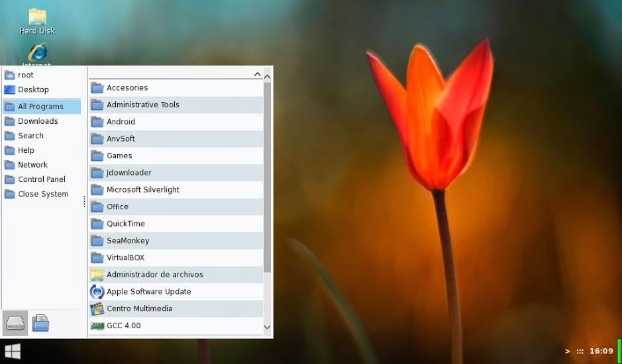Click the collapse chevron atop programs list

(257, 74)
